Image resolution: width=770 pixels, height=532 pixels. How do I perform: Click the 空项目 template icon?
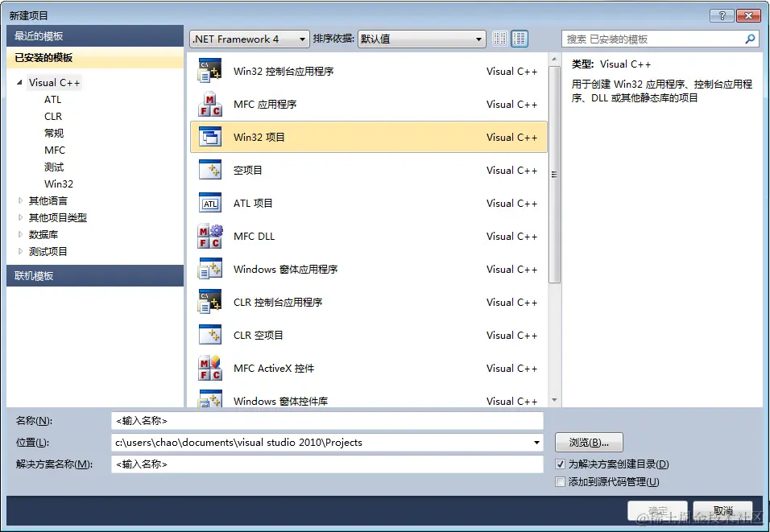(209, 170)
